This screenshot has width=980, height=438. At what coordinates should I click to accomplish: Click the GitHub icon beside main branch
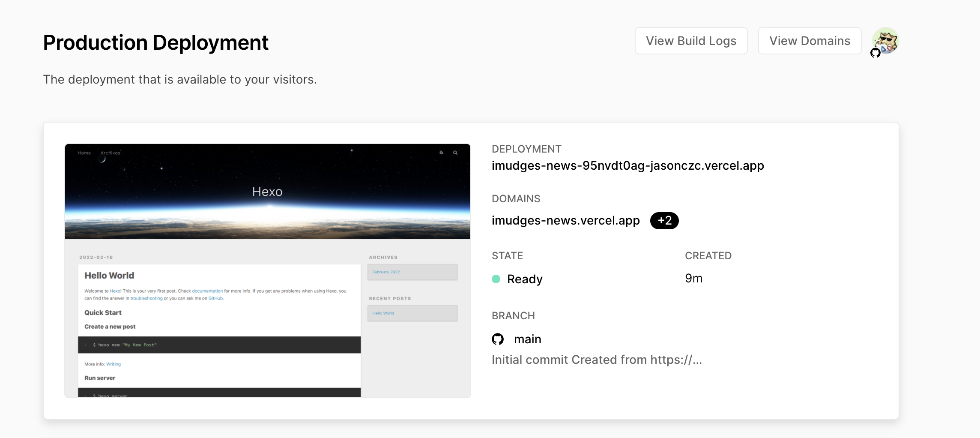pyautogui.click(x=498, y=339)
